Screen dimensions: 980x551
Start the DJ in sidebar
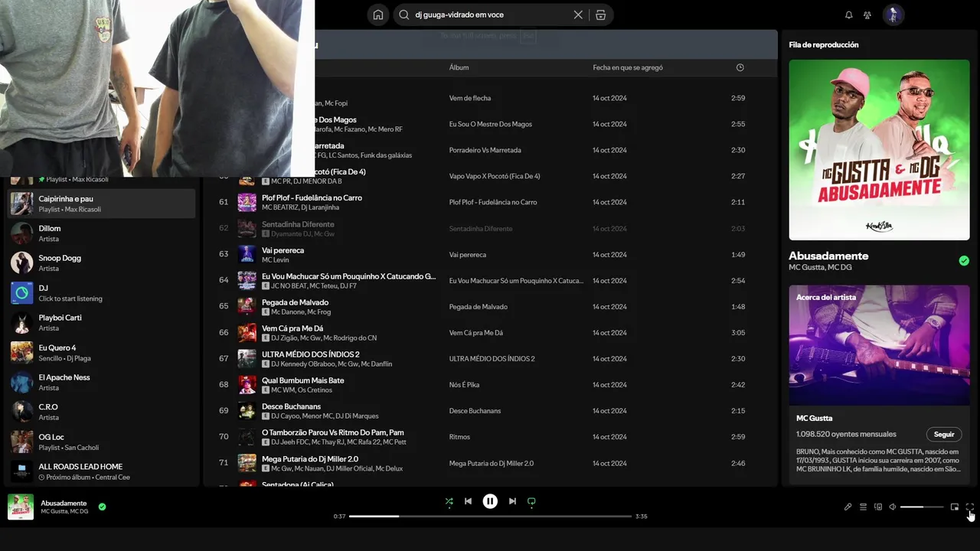[x=101, y=293]
